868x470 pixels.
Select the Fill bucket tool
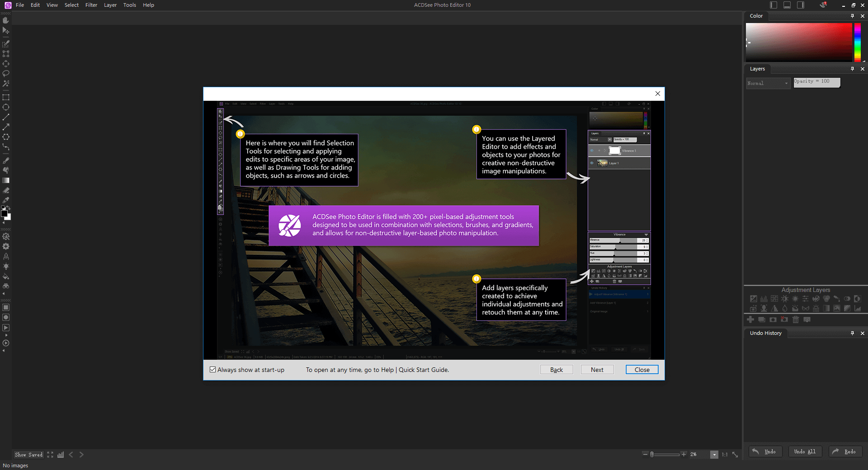tap(6, 276)
